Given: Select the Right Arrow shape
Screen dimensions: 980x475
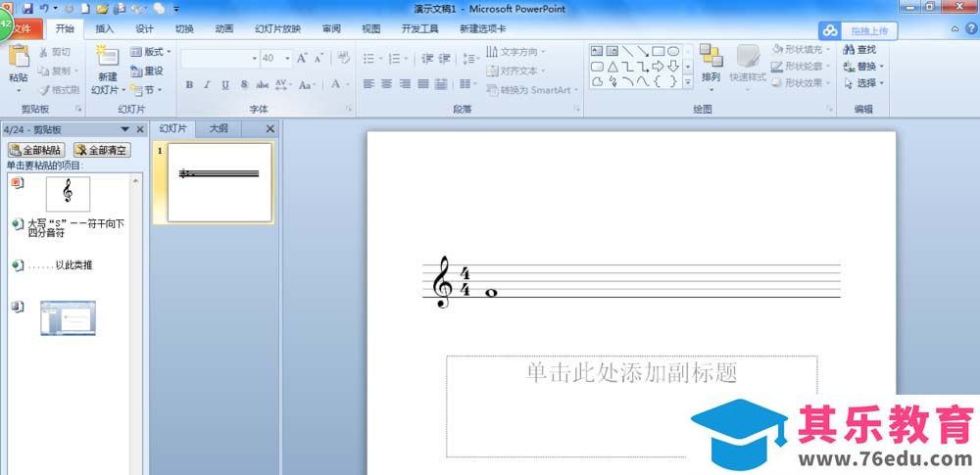Looking at the screenshot, I should tap(659, 67).
